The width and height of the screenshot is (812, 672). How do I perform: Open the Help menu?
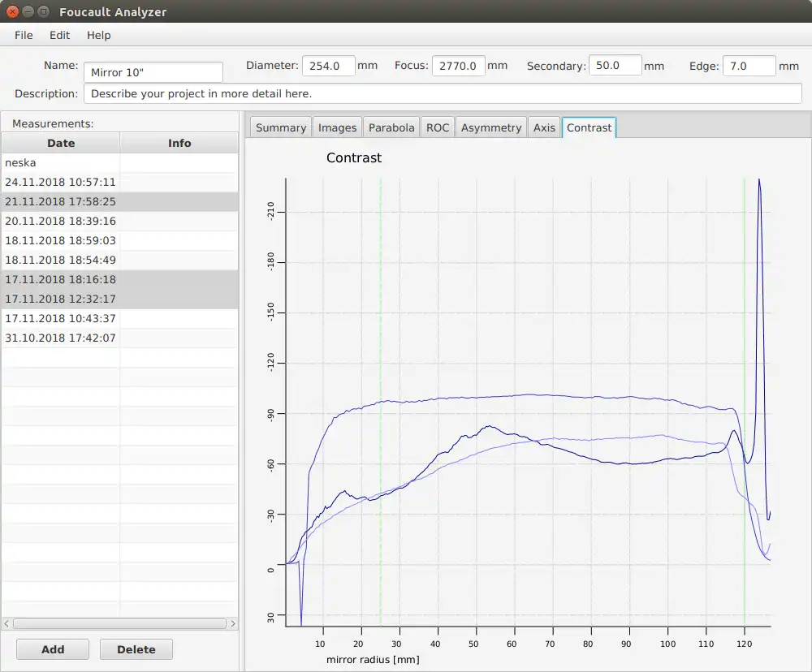98,35
